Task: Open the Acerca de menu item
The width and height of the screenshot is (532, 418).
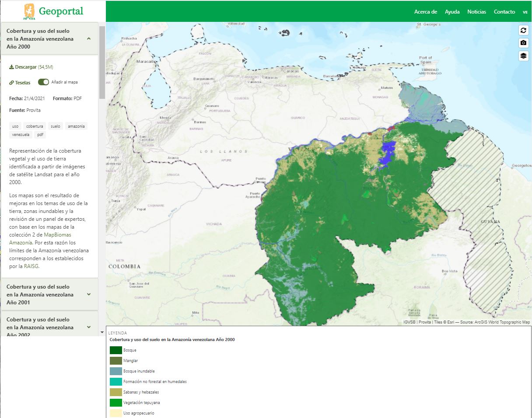Action: pyautogui.click(x=425, y=12)
